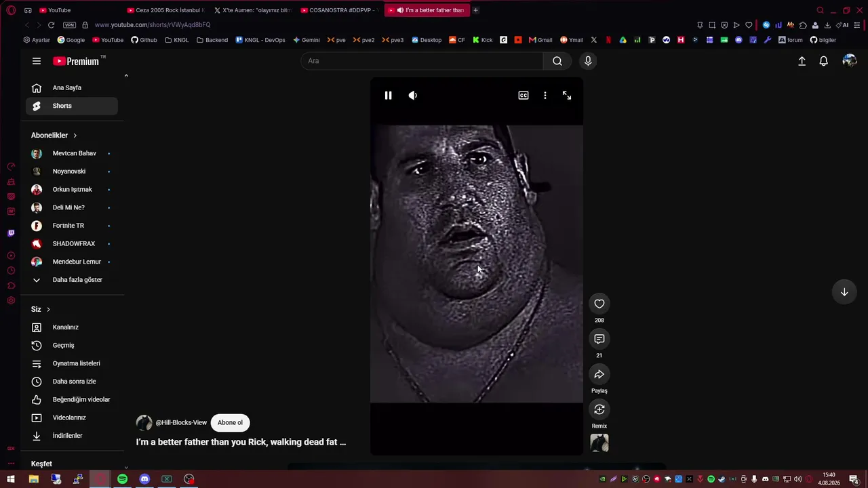Screen dimensions: 868x488
Task: Open Twitch in the Opera sidebar
Action: tap(11, 233)
